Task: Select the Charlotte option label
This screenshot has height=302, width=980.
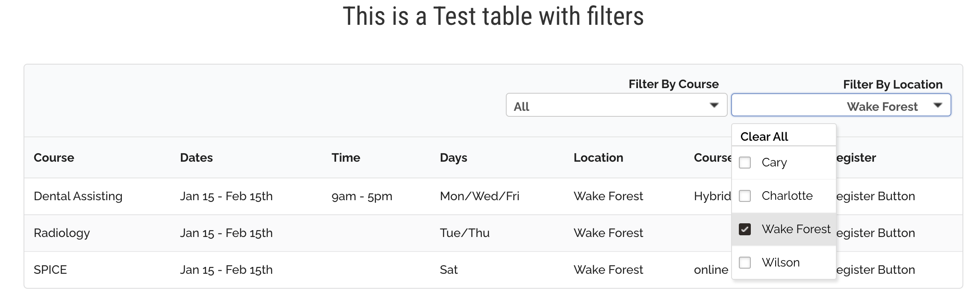Action: pyautogui.click(x=787, y=196)
